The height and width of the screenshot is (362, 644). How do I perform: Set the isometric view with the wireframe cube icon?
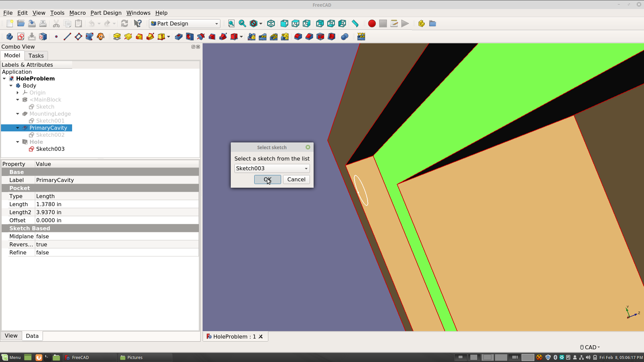click(x=271, y=23)
